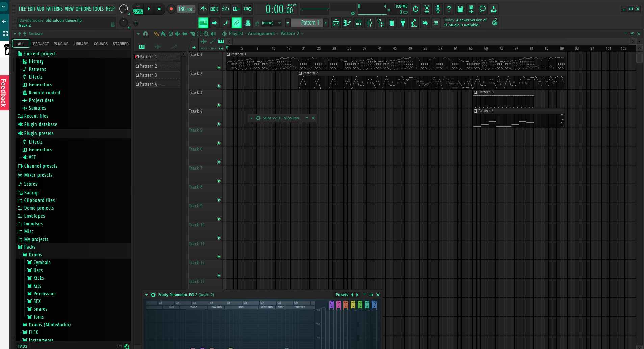Open the metronome icon in transport bar
Image resolution: width=644 pixels, height=349 pixels.
[x=203, y=9]
